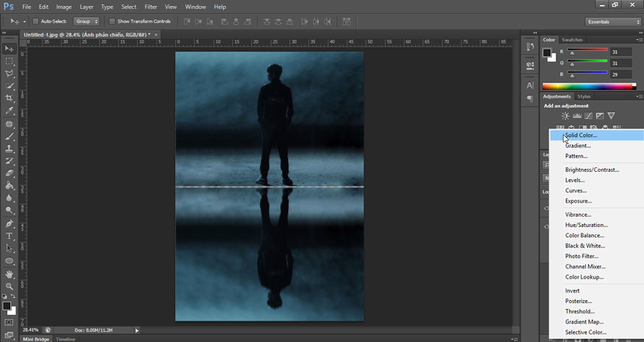Click the red channel slider
Image resolution: width=644 pixels, height=342 pixels.
[587, 51]
